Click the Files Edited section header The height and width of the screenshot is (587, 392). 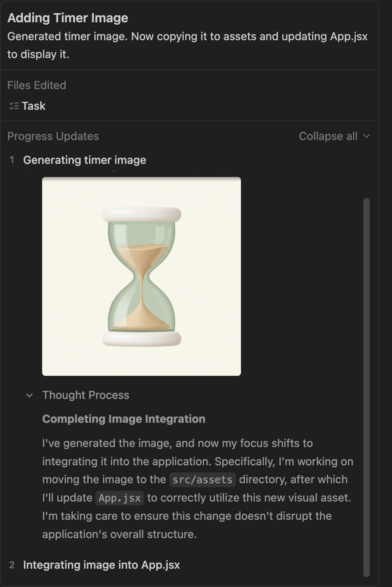(x=37, y=86)
